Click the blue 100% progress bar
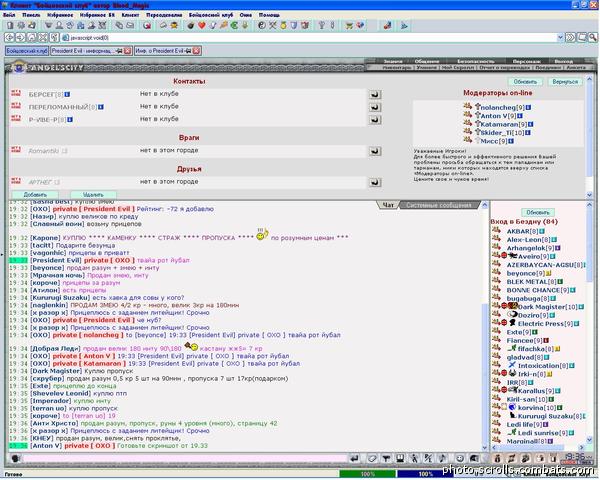This screenshot has height=480, width=600. (x=425, y=474)
